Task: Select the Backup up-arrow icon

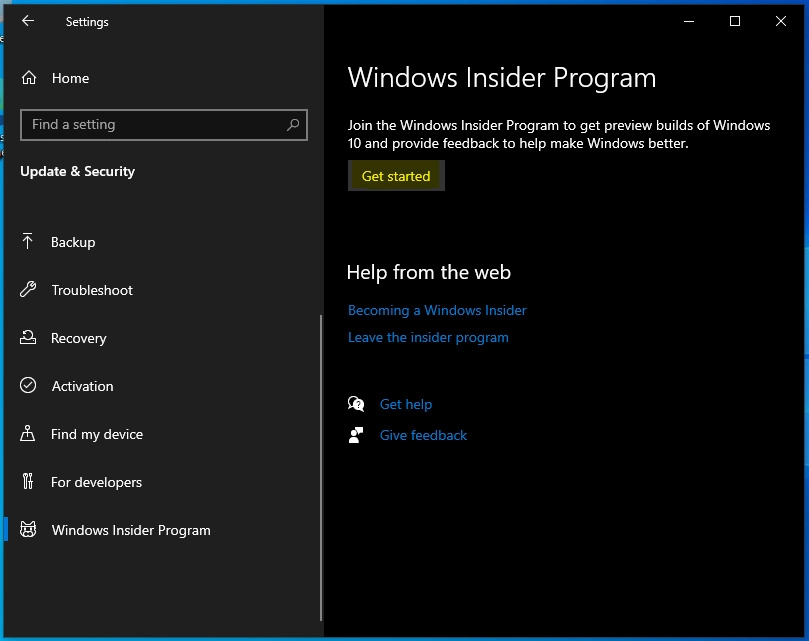Action: (x=27, y=241)
